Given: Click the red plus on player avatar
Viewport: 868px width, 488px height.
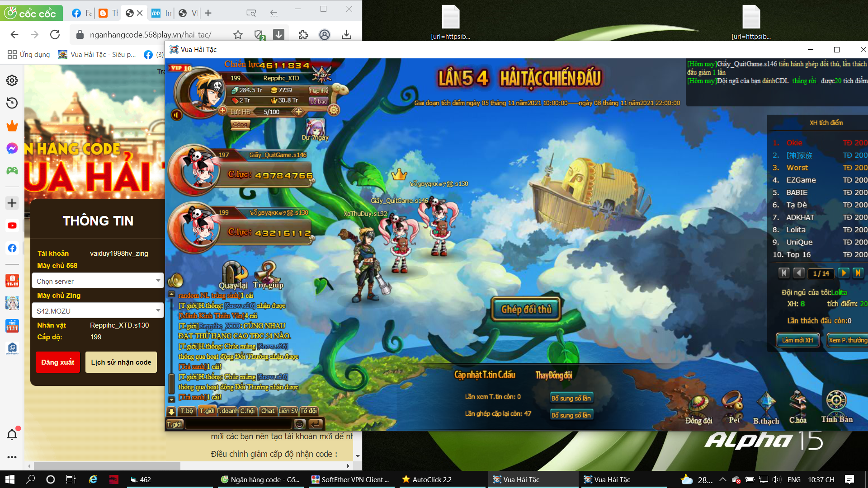Looking at the screenshot, I should click(x=222, y=110).
